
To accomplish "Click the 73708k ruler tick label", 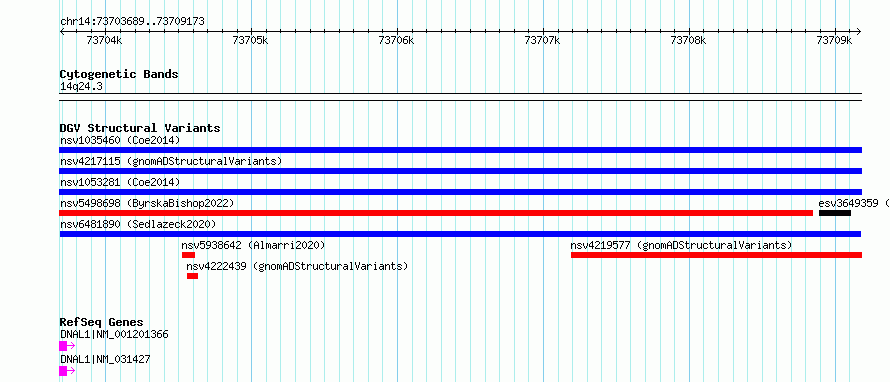I will 689,40.
